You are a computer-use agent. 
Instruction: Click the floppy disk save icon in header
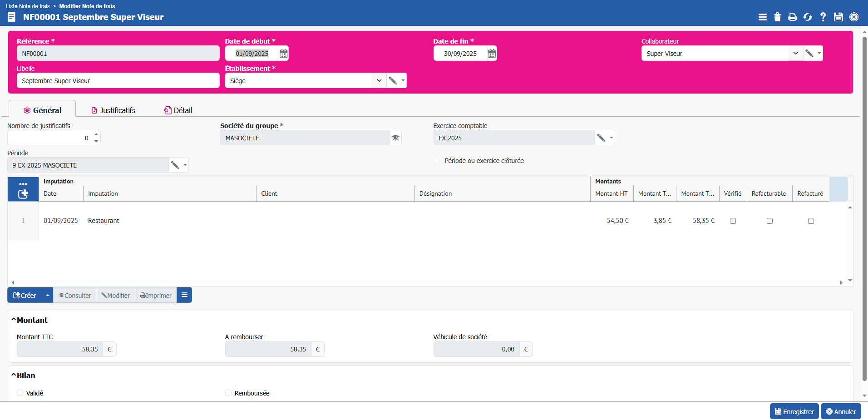point(838,17)
